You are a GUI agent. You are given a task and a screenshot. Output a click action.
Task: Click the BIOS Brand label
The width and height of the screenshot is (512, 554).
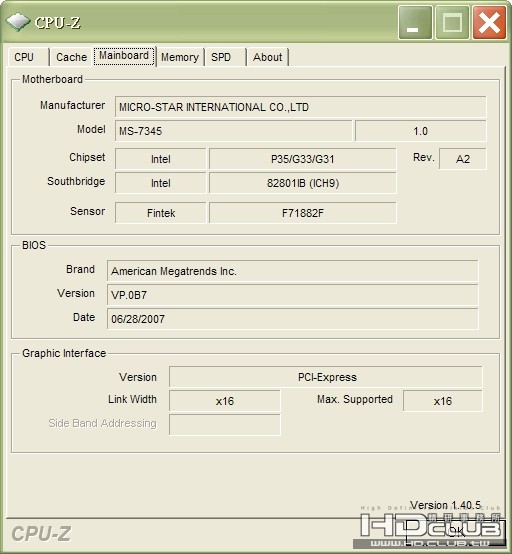tap(80, 269)
